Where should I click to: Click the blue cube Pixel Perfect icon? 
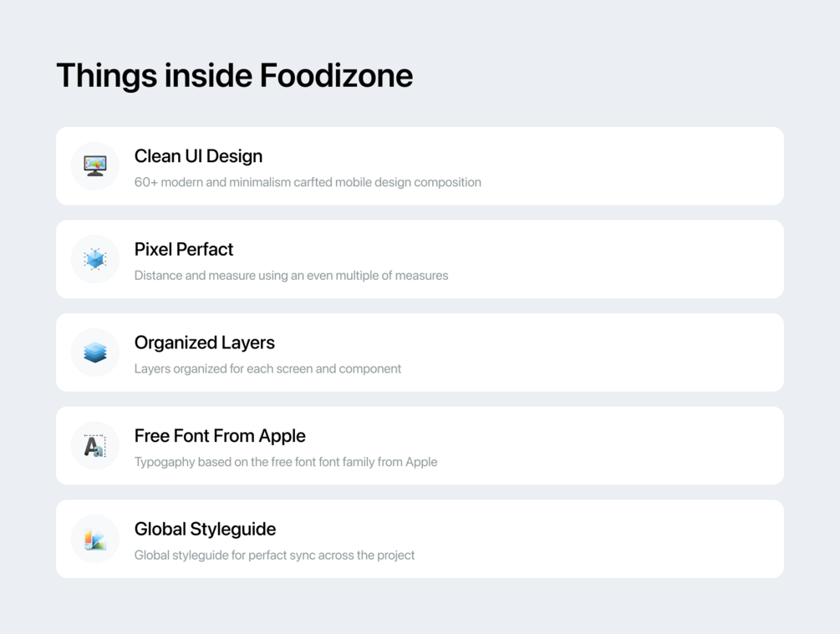coord(95,260)
